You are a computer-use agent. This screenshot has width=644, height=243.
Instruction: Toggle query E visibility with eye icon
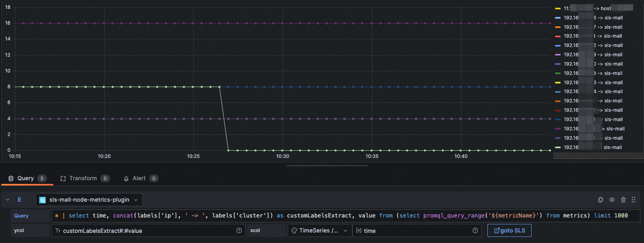pos(612,200)
